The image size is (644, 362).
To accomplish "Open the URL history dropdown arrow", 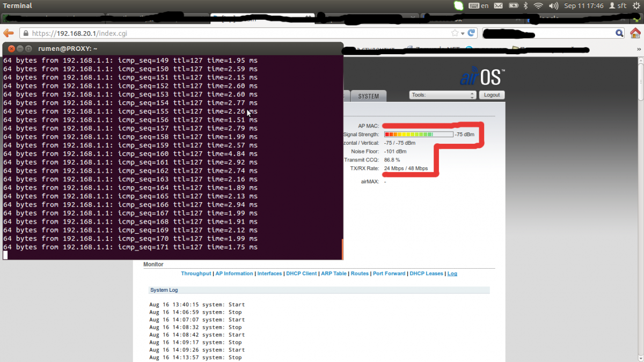I will click(x=462, y=33).
